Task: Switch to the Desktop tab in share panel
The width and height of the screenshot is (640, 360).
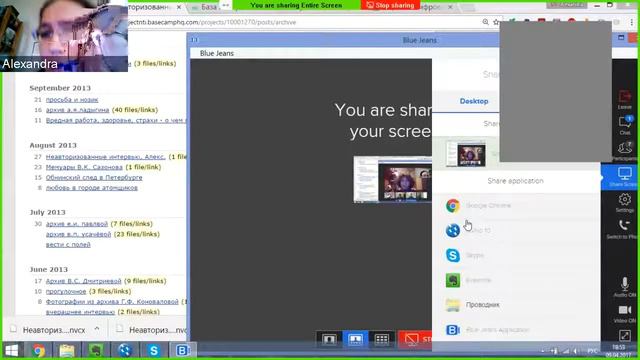Action: [473, 101]
